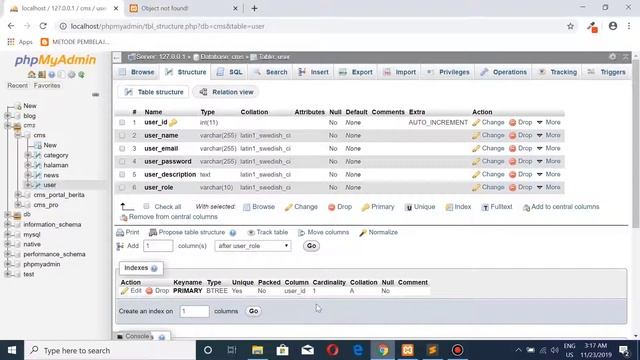This screenshot has height=360, width=640.
Task: Tick the checkbox for user_password row
Action: click(122, 162)
